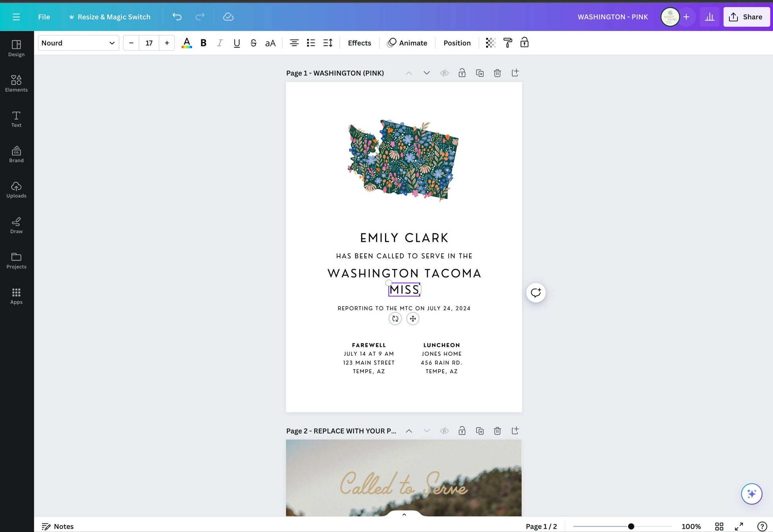Open text Effects options

click(x=359, y=42)
